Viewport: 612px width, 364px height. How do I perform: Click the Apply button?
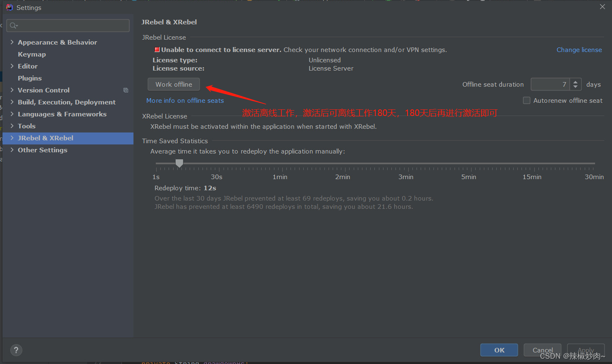pos(586,350)
